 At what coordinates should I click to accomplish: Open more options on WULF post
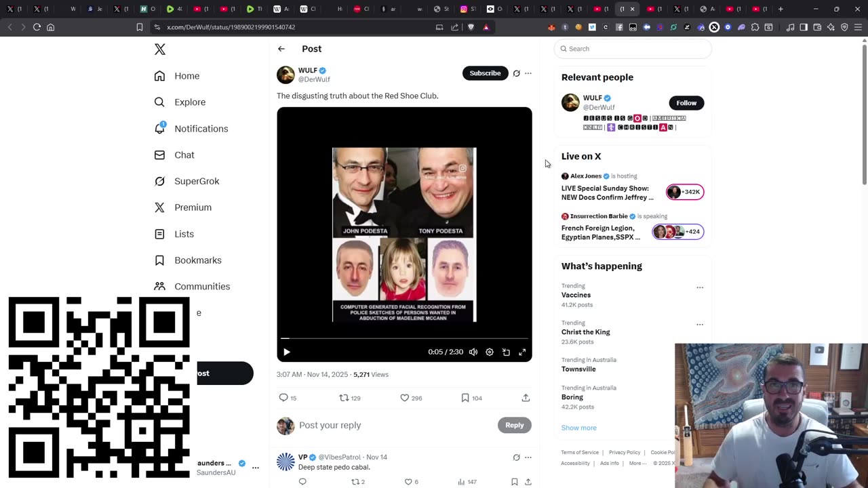pos(528,73)
